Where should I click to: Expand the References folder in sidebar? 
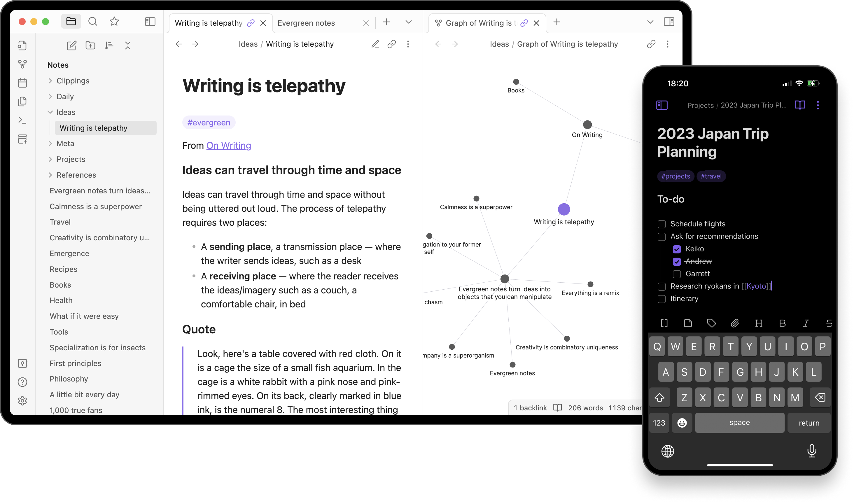pyautogui.click(x=50, y=175)
